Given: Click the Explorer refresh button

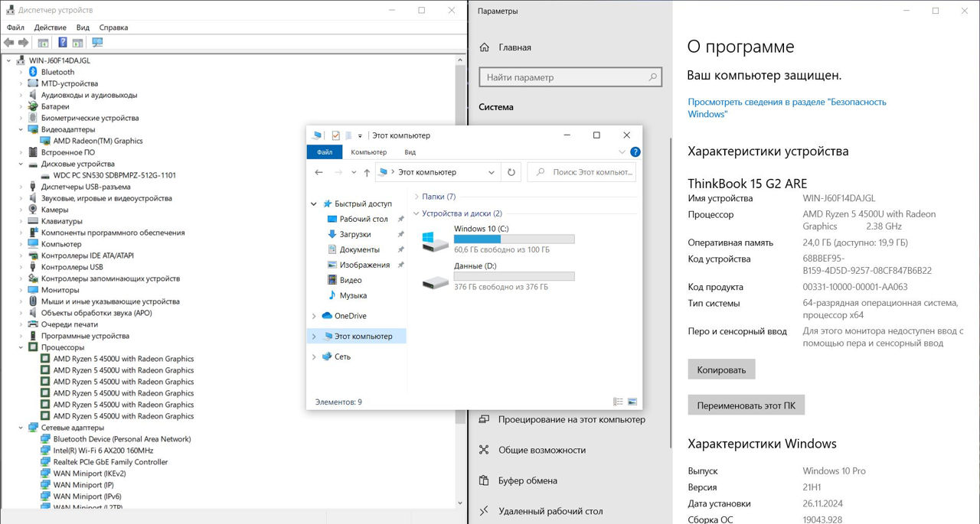Looking at the screenshot, I should [x=511, y=173].
